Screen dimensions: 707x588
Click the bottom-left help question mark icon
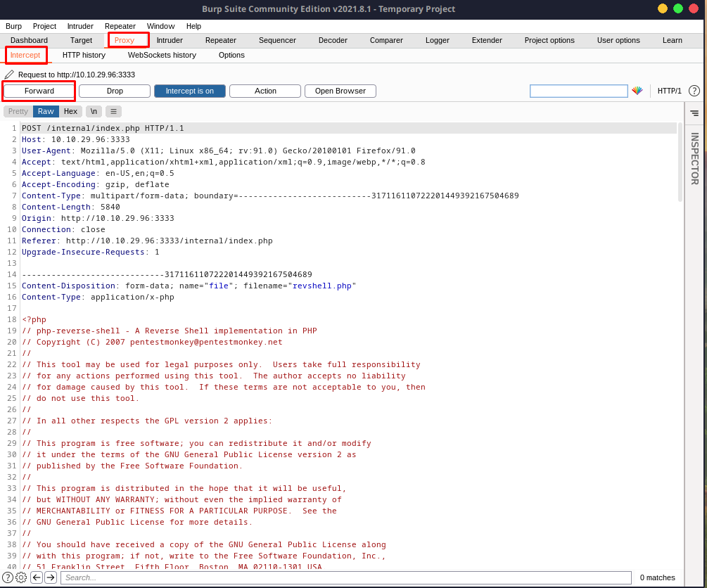point(8,577)
